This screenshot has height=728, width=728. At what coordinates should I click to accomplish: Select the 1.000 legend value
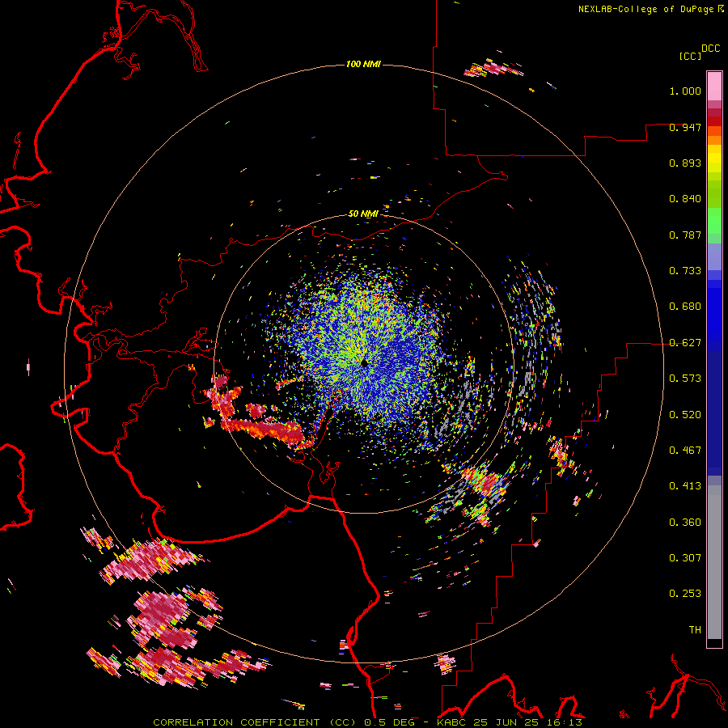(x=685, y=91)
